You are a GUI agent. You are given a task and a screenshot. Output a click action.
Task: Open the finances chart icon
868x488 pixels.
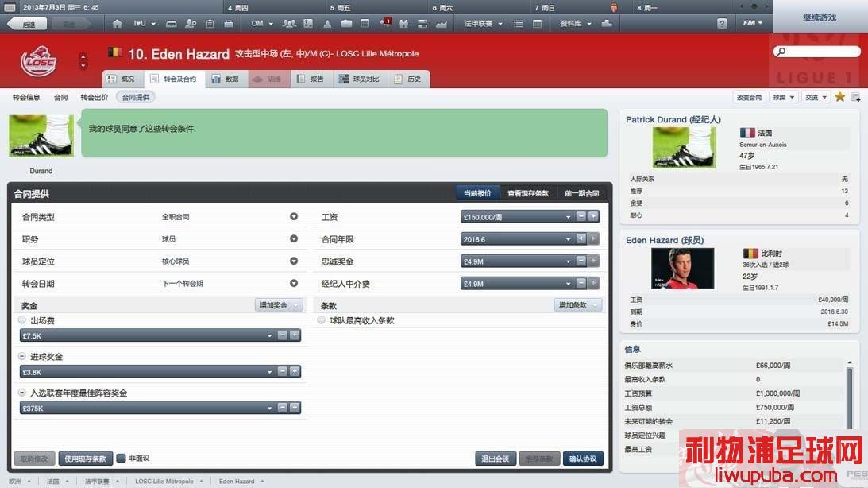pyautogui.click(x=442, y=24)
